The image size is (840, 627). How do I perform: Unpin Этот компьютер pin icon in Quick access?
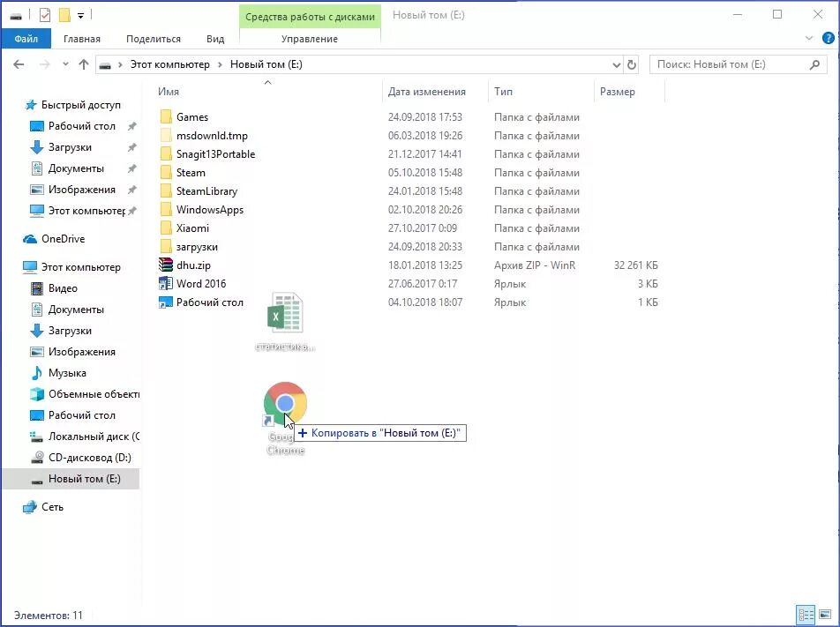pyautogui.click(x=131, y=211)
